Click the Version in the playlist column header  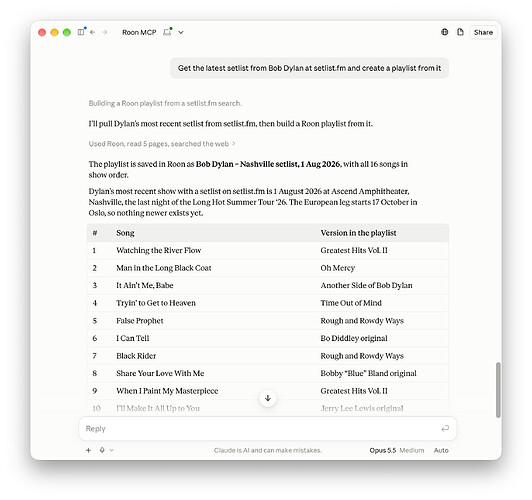tap(358, 233)
